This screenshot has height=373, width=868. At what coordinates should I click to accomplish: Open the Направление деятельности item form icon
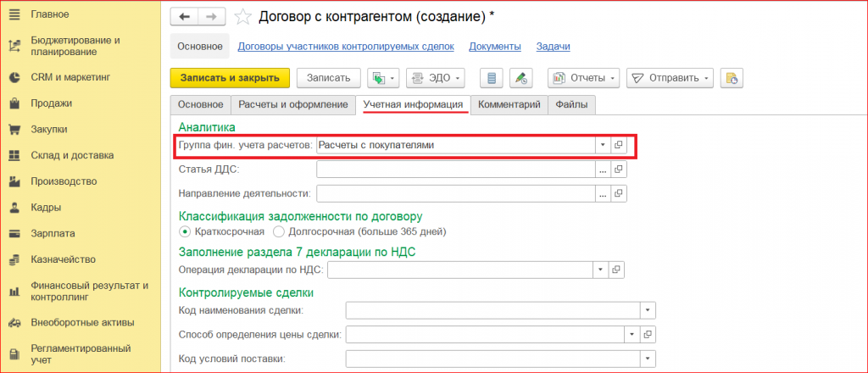(x=618, y=193)
